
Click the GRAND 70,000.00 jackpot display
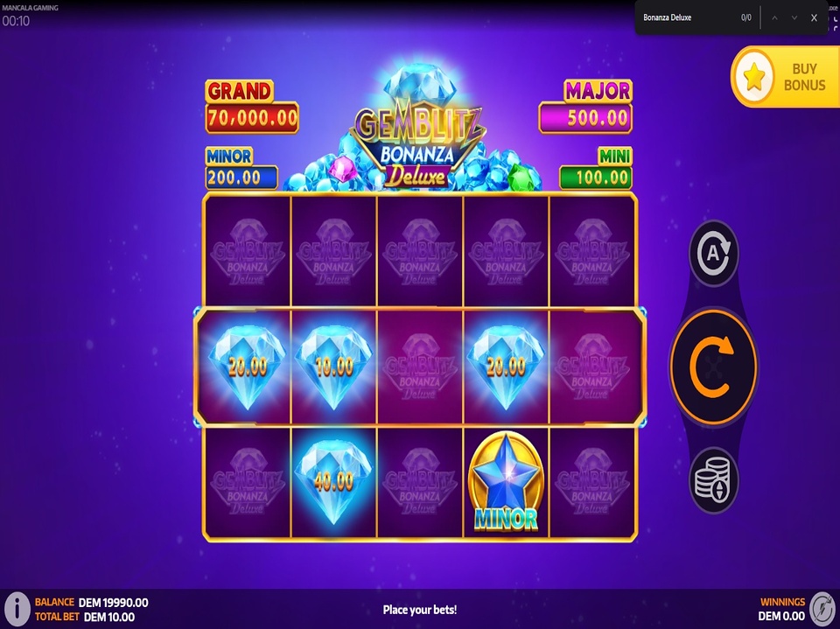click(x=251, y=107)
